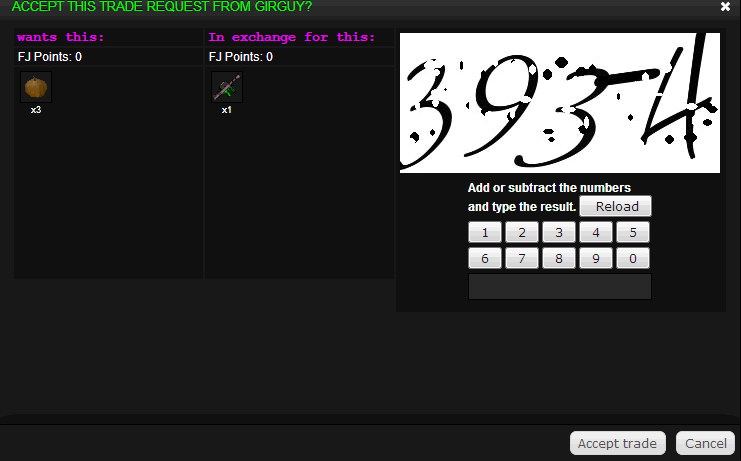
Task: Tap the number 3 key
Action: tap(559, 232)
